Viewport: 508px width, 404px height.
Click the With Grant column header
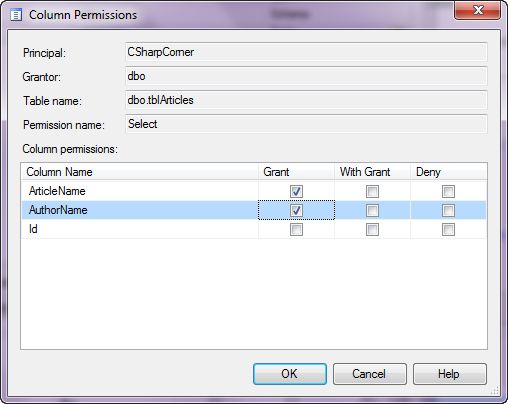pyautogui.click(x=372, y=172)
